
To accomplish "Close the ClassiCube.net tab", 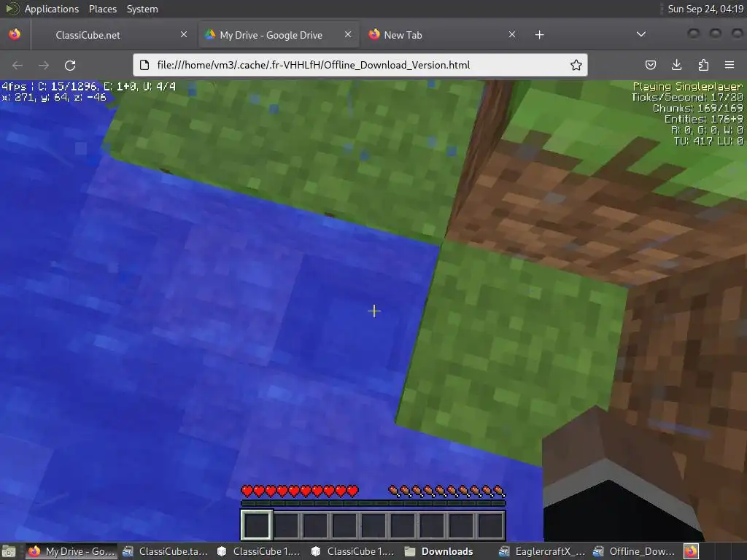I will point(183,34).
